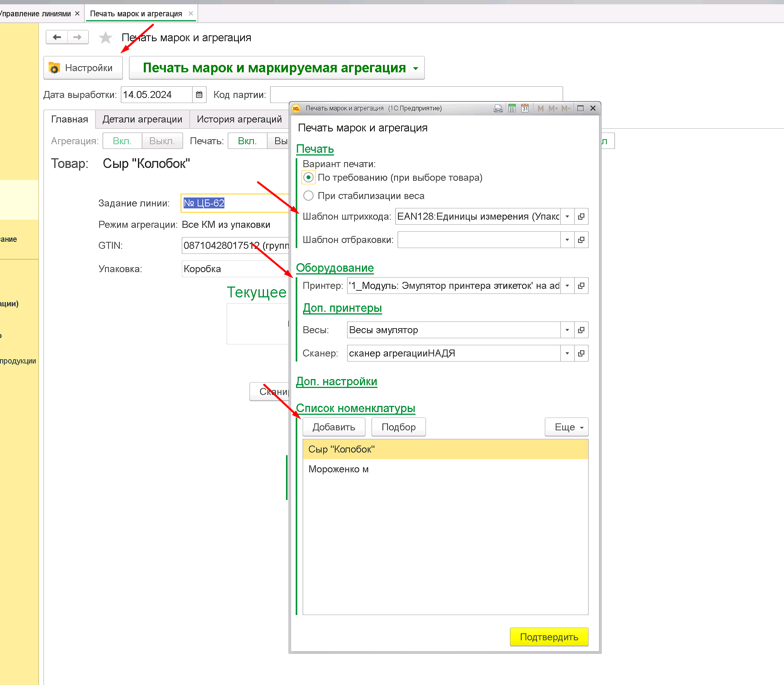Click the back navigation arrow
Screen dimensions: 784x685
pos(57,37)
